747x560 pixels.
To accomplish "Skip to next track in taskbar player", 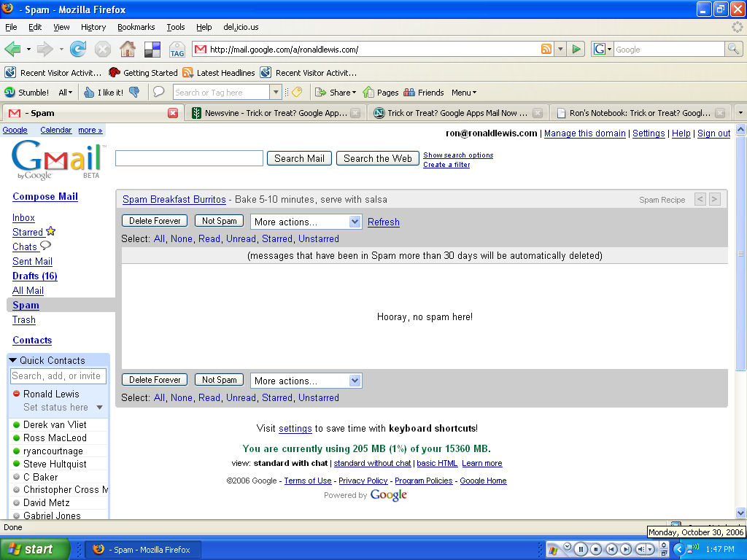I will coord(627,549).
